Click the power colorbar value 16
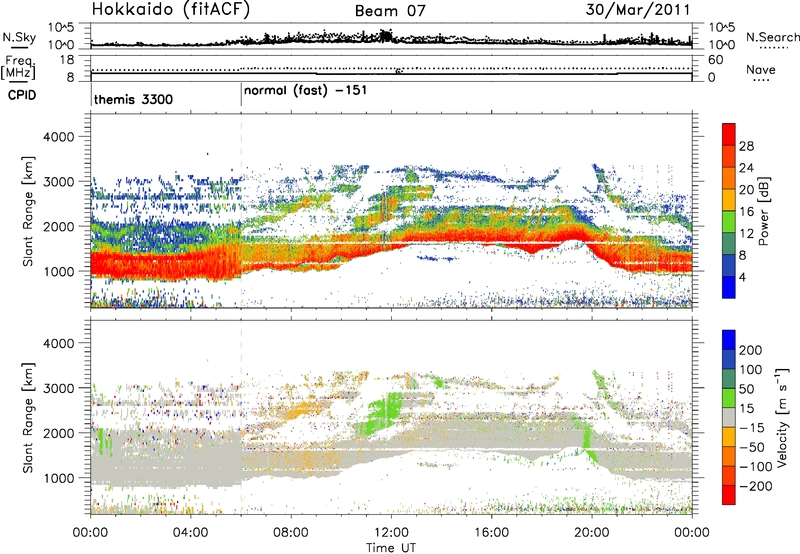Screen dimensions: 800x554 pos(746,212)
